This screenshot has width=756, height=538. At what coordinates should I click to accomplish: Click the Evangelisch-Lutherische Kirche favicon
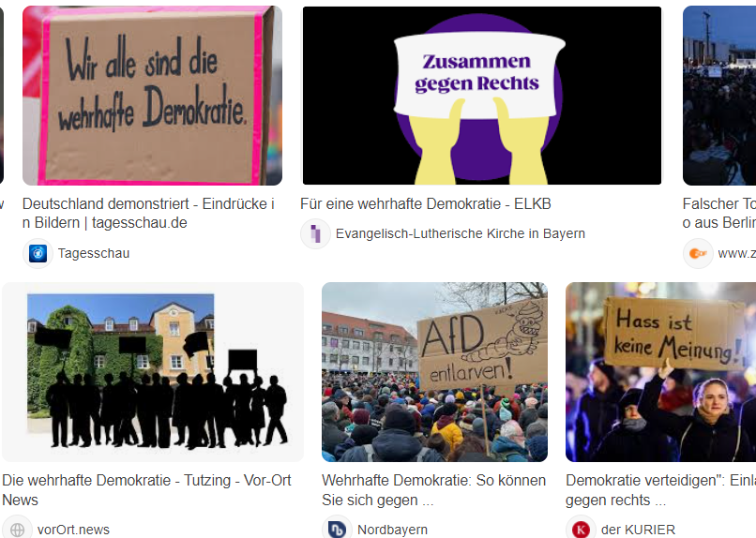tap(315, 233)
